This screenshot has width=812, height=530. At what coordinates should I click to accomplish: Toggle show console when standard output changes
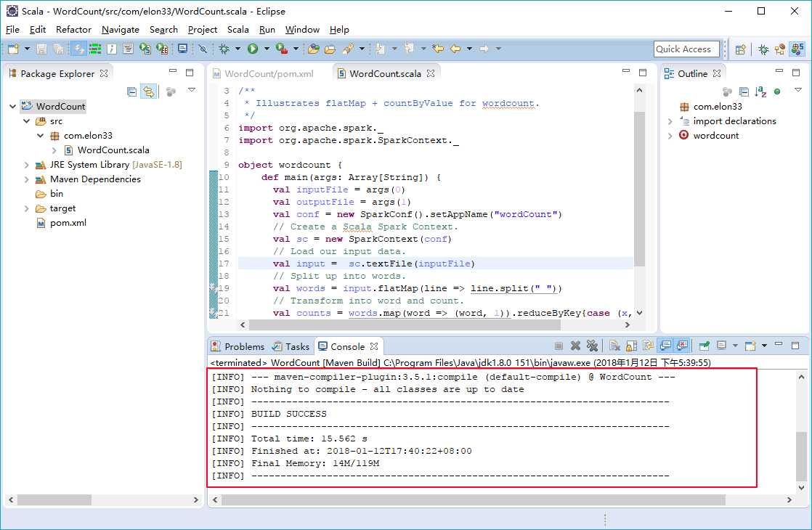665,345
